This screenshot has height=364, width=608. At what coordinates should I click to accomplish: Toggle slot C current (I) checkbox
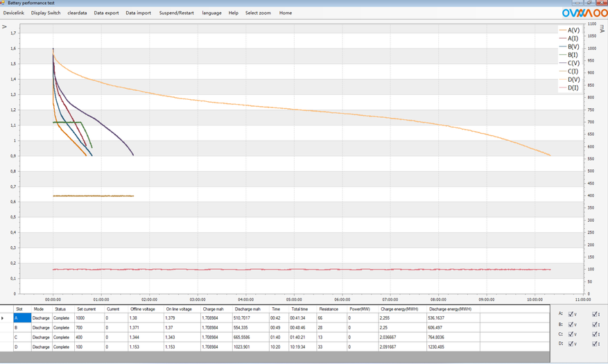coord(594,334)
